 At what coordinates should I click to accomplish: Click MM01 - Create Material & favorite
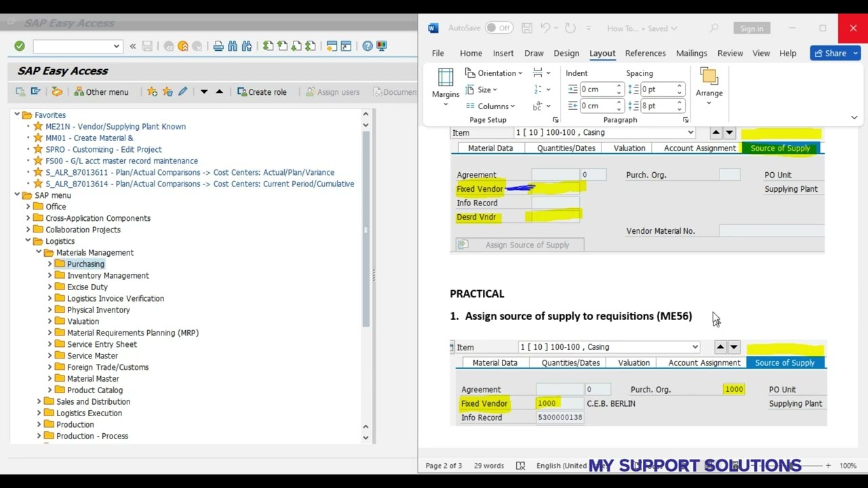(89, 138)
